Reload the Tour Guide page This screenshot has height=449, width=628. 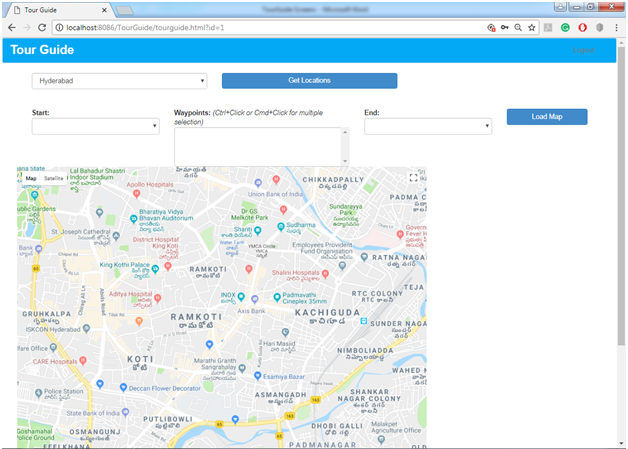(x=42, y=28)
